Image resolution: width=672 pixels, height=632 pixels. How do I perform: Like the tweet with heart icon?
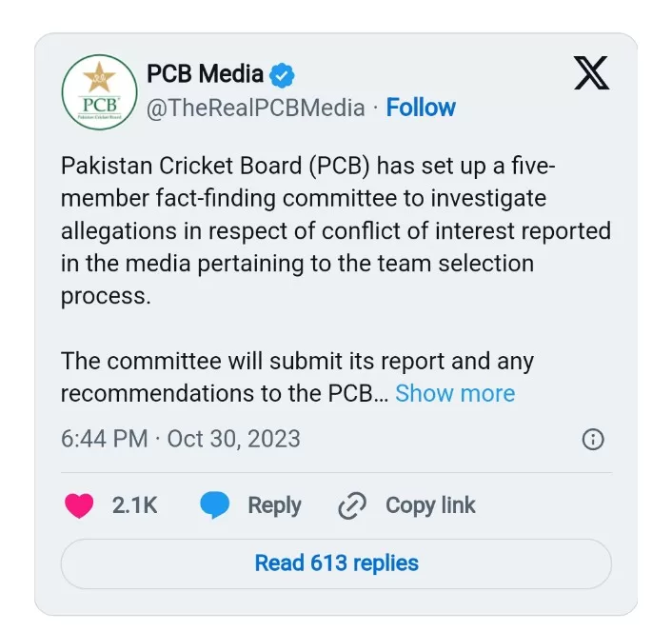80,505
